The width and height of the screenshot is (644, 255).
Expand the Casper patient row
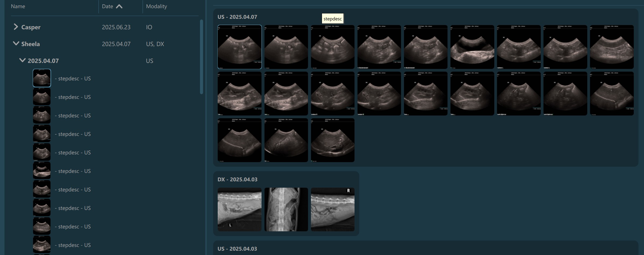[x=16, y=27]
